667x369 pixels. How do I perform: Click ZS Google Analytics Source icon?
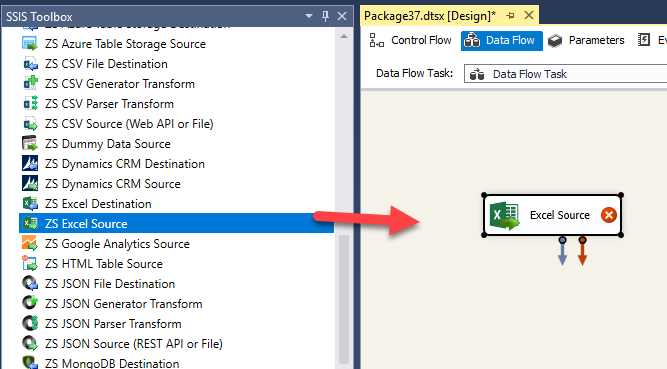click(30, 244)
